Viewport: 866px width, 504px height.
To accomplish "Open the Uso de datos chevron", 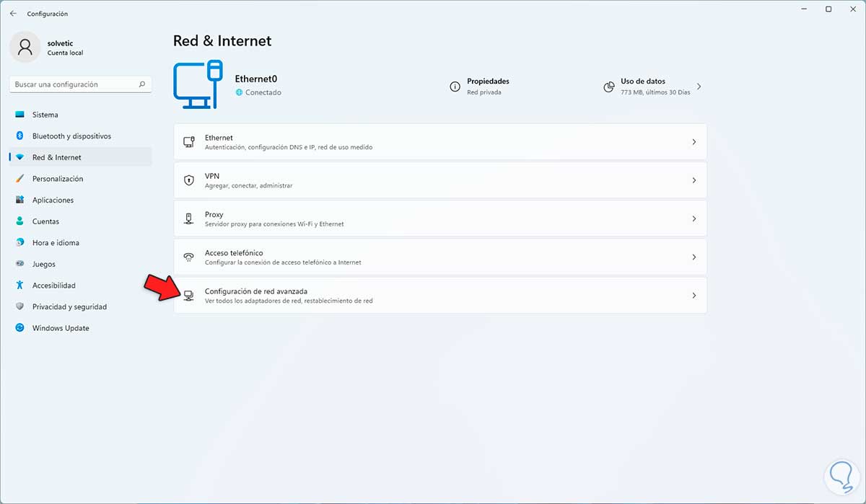I will tap(699, 87).
